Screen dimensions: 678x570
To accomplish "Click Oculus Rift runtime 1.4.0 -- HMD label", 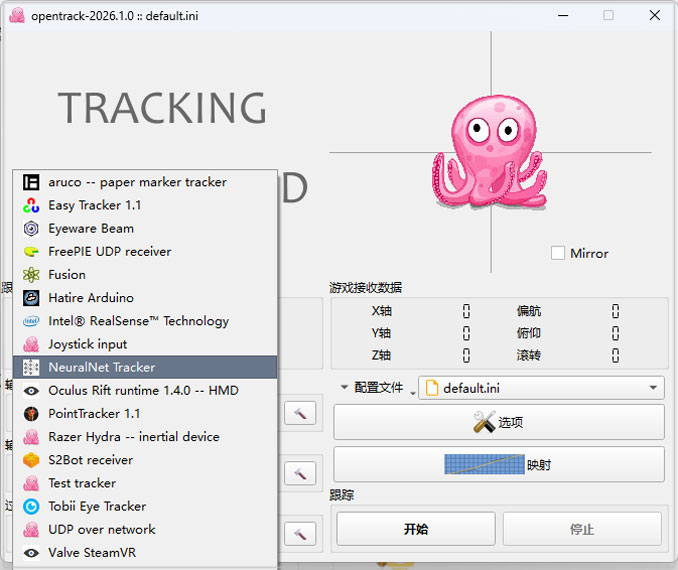I will tap(143, 391).
